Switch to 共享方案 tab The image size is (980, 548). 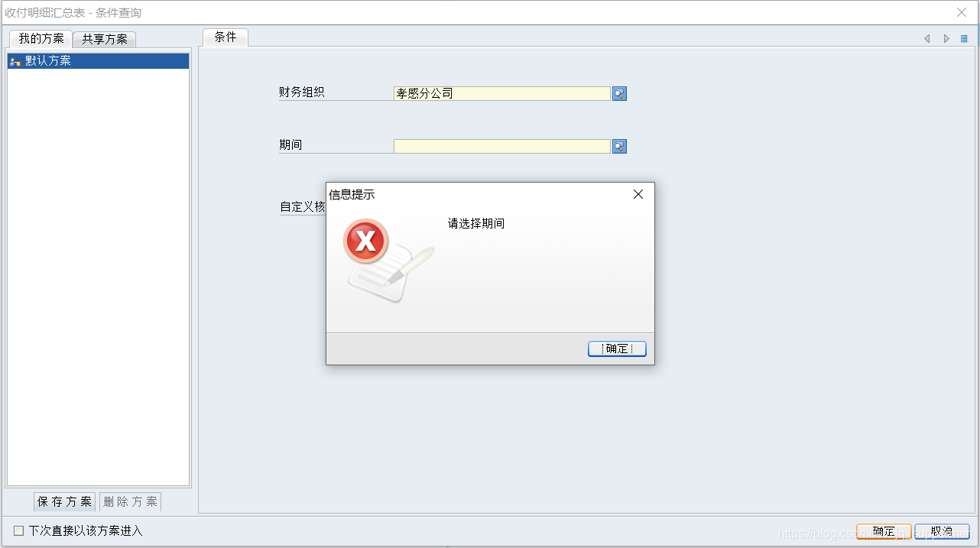click(105, 39)
